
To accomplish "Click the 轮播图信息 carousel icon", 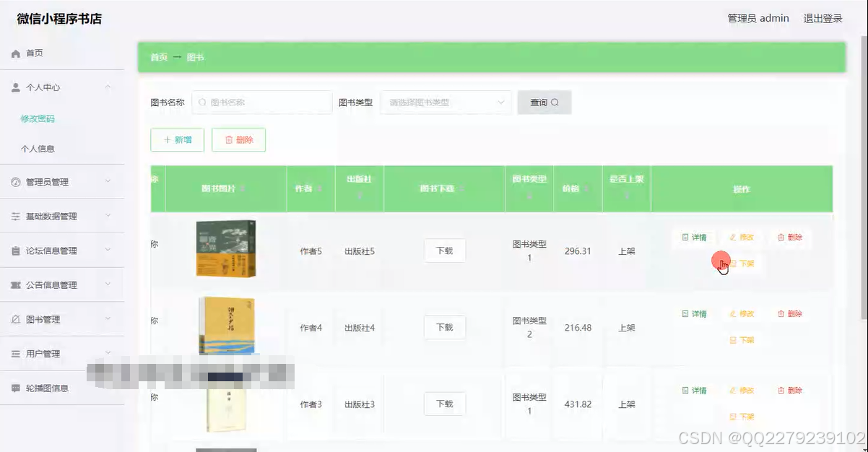I will [17, 388].
